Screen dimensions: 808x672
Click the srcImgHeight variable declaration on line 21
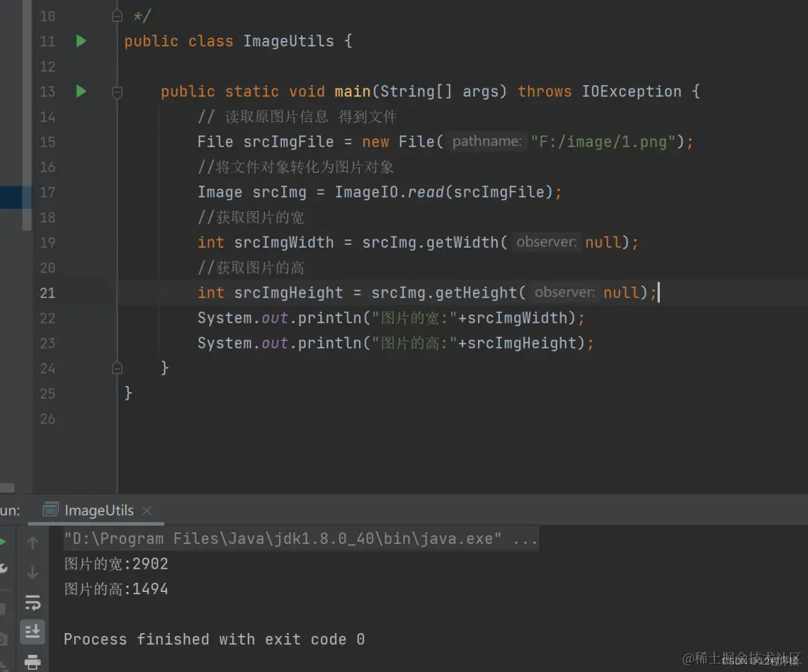pos(289,293)
